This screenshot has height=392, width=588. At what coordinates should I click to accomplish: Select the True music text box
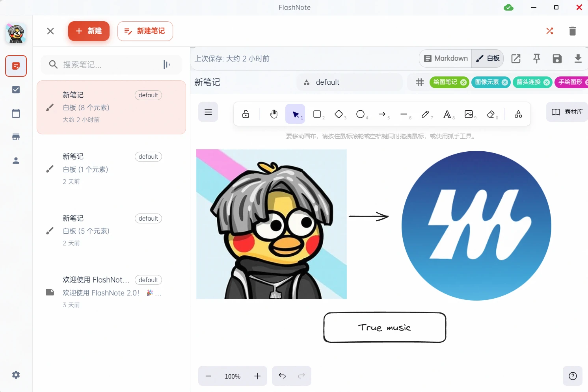coord(385,327)
